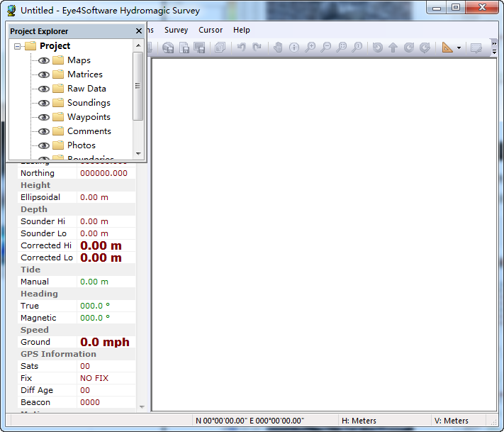Image resolution: width=504 pixels, height=432 pixels.
Task: Toggle visibility eye for Waypoints
Action: tap(44, 117)
